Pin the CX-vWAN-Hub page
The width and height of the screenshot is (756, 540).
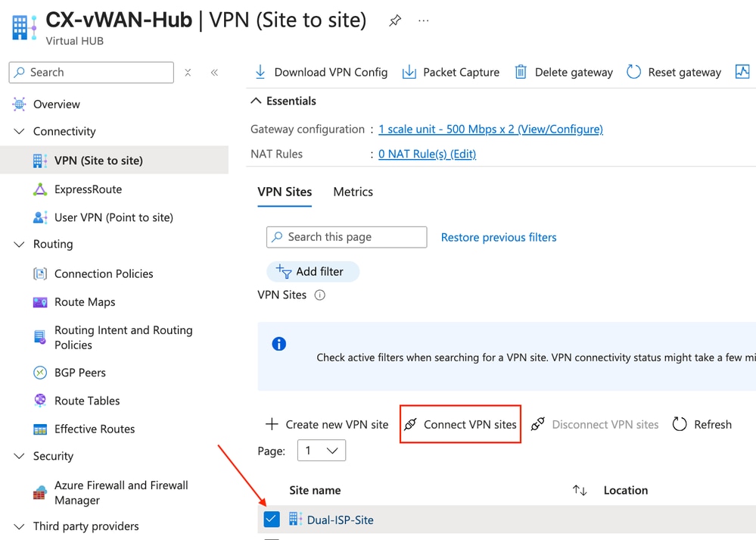(395, 20)
